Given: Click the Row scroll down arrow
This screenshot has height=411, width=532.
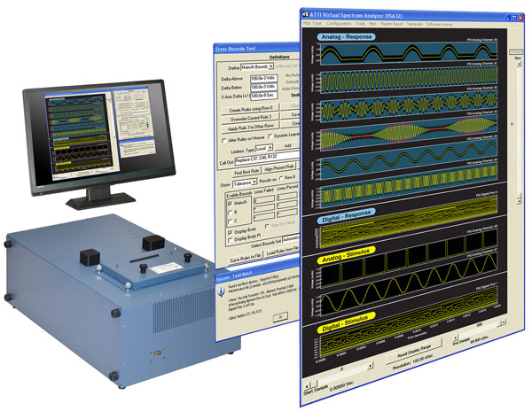Looking at the screenshot, I should click(519, 200).
